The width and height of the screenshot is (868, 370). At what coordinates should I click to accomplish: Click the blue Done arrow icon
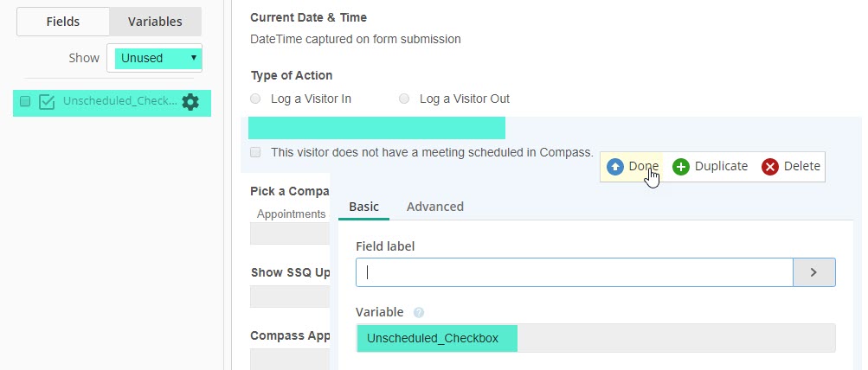pos(615,166)
